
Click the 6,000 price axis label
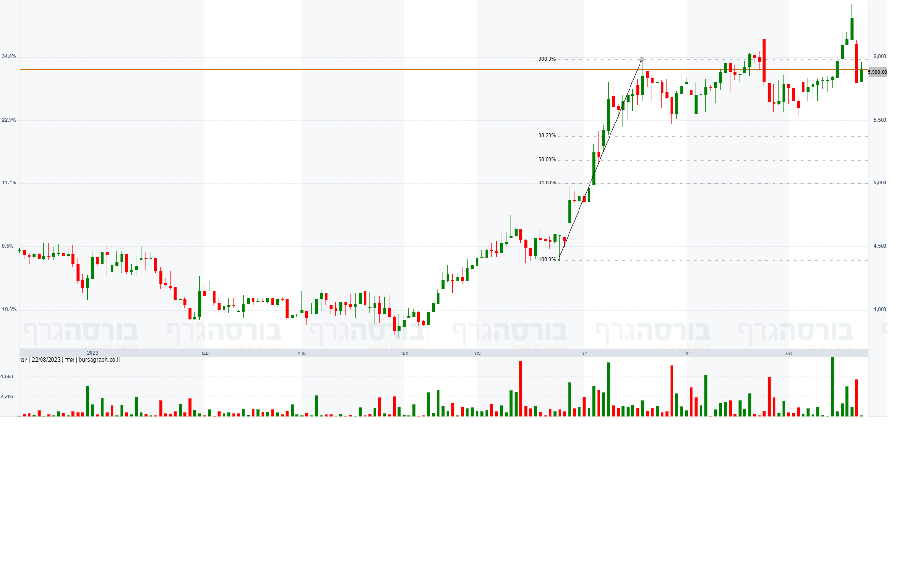(880, 57)
